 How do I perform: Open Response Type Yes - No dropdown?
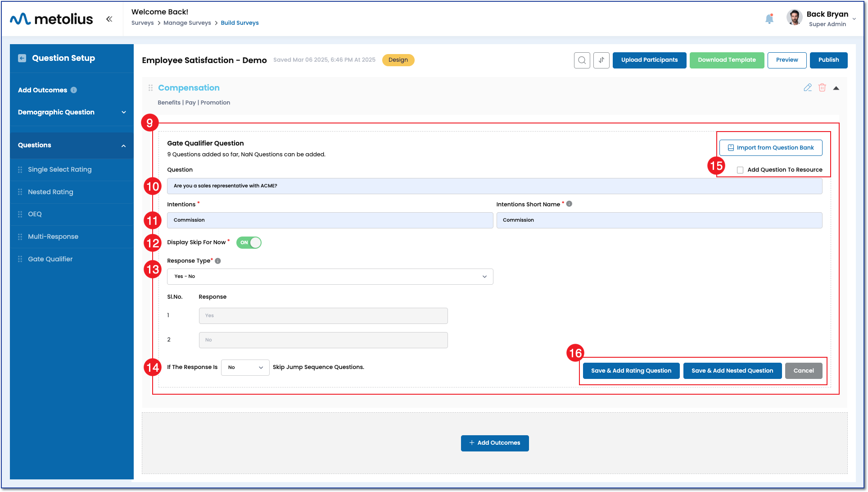330,277
